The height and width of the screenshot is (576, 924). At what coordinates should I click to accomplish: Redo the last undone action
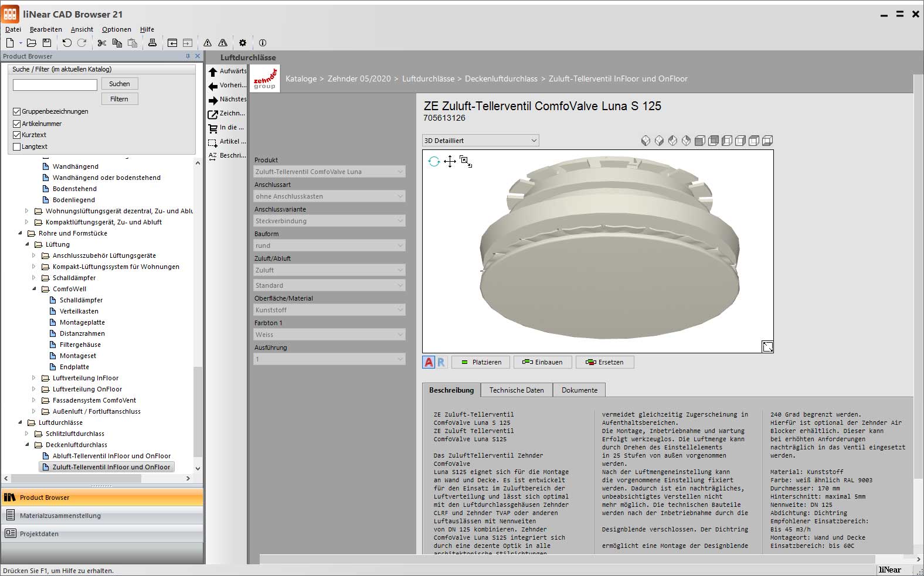(82, 43)
